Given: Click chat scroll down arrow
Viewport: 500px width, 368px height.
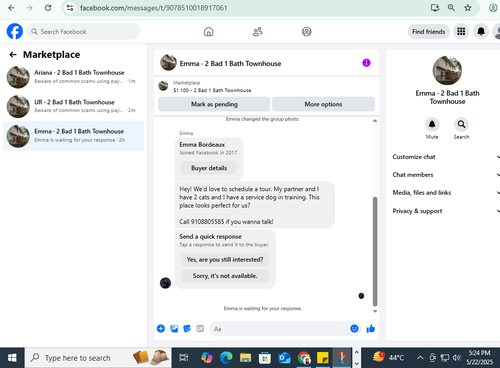Looking at the screenshot, I should pos(375,311).
